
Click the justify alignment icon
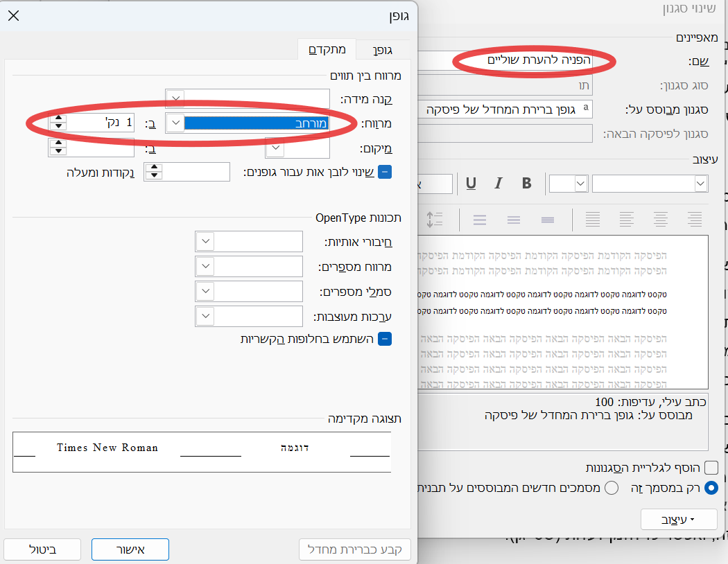[x=593, y=220]
